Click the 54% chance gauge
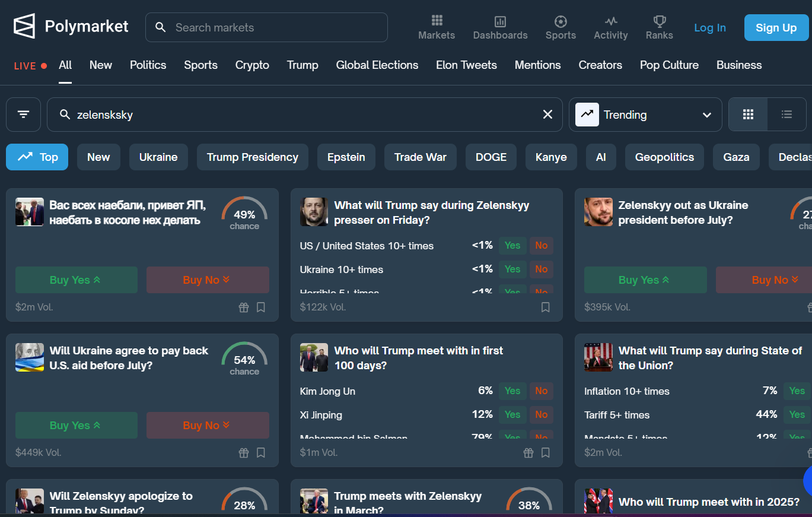The width and height of the screenshot is (812, 517). pyautogui.click(x=244, y=359)
